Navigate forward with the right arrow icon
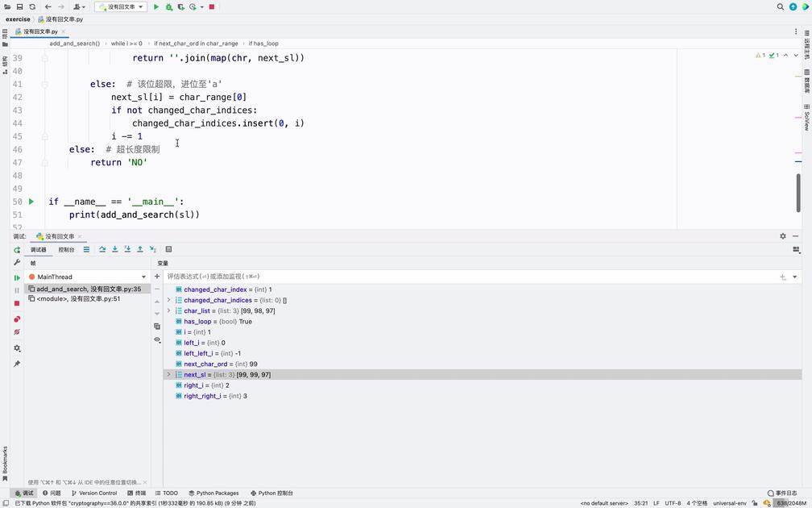 pos(61,6)
